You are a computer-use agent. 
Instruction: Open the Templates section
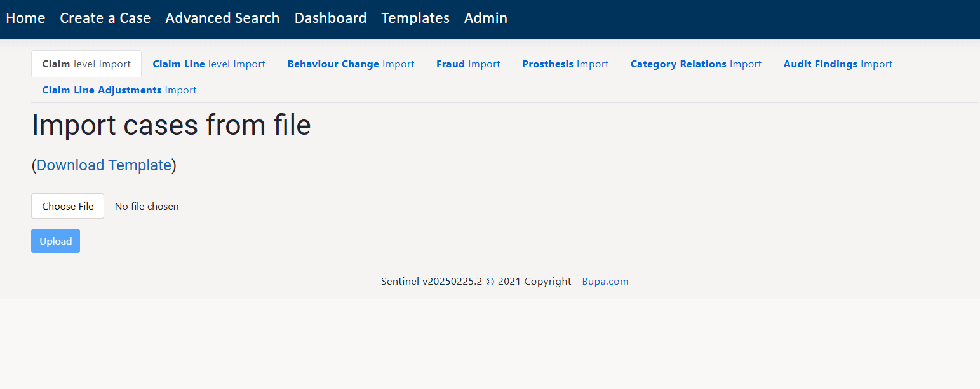point(415,18)
